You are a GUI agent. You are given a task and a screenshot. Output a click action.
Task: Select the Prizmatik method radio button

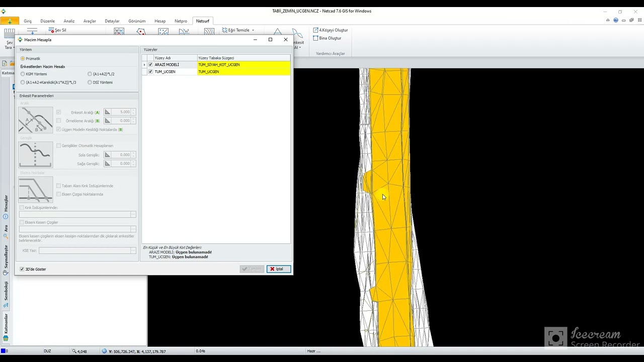23,59
